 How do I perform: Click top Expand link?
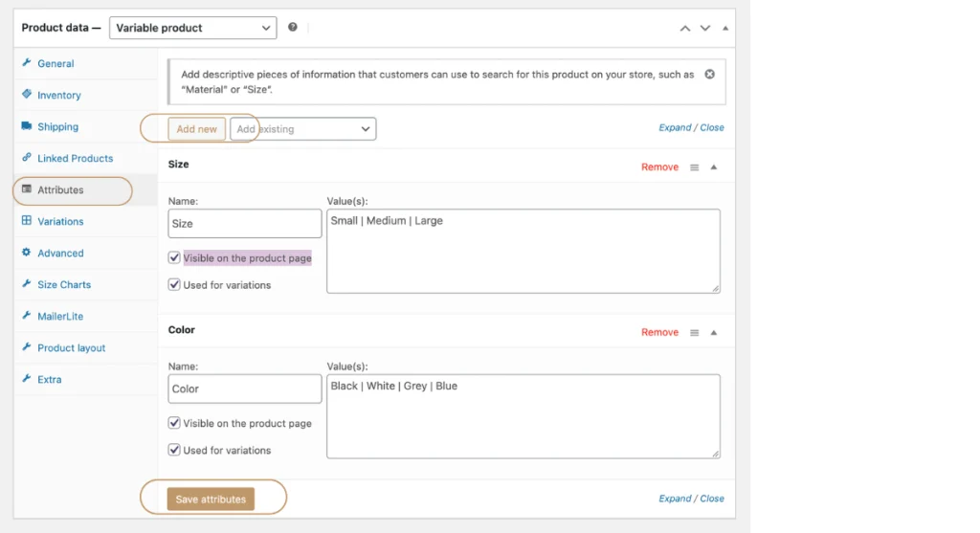coord(675,127)
